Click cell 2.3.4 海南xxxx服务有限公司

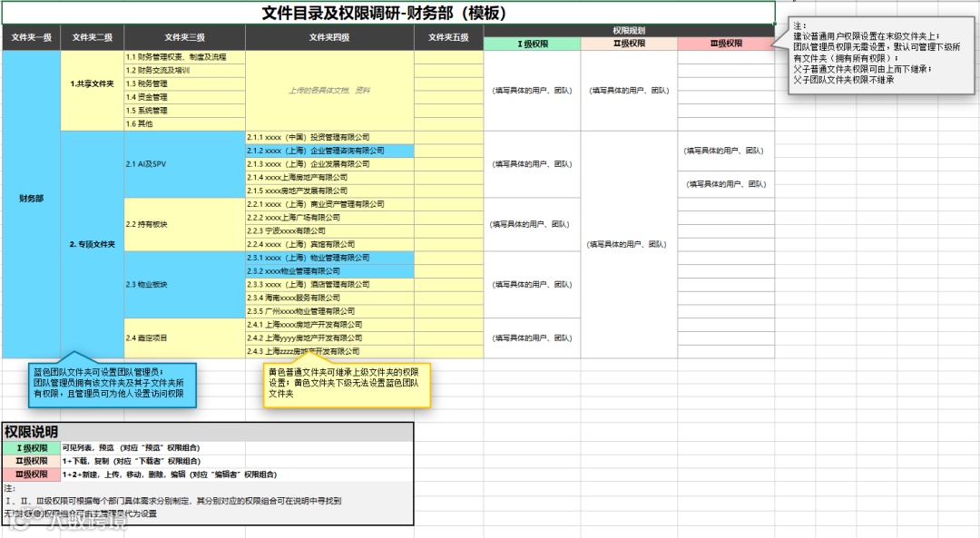pyautogui.click(x=329, y=298)
